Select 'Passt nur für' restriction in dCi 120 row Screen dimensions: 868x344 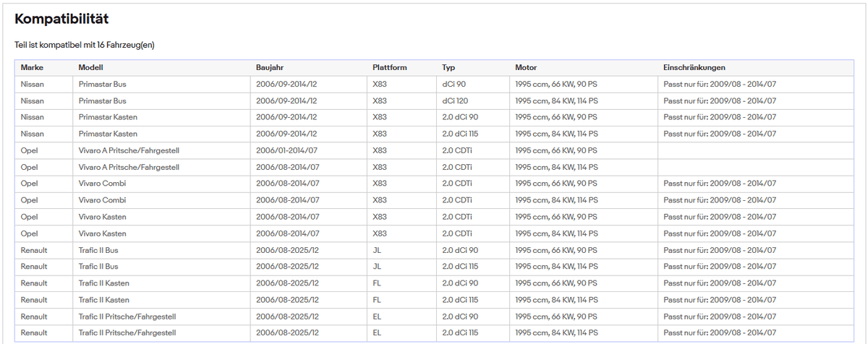coord(720,100)
